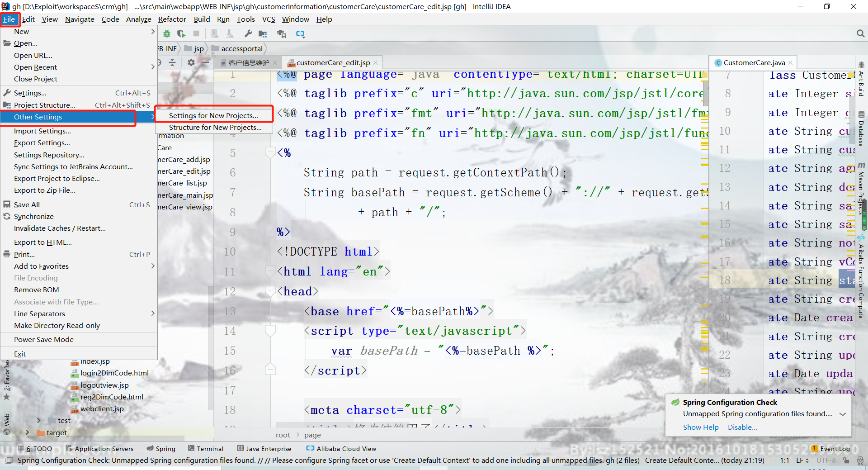868x470 pixels.
Task: Choose Structure for New Projects
Action: click(215, 128)
